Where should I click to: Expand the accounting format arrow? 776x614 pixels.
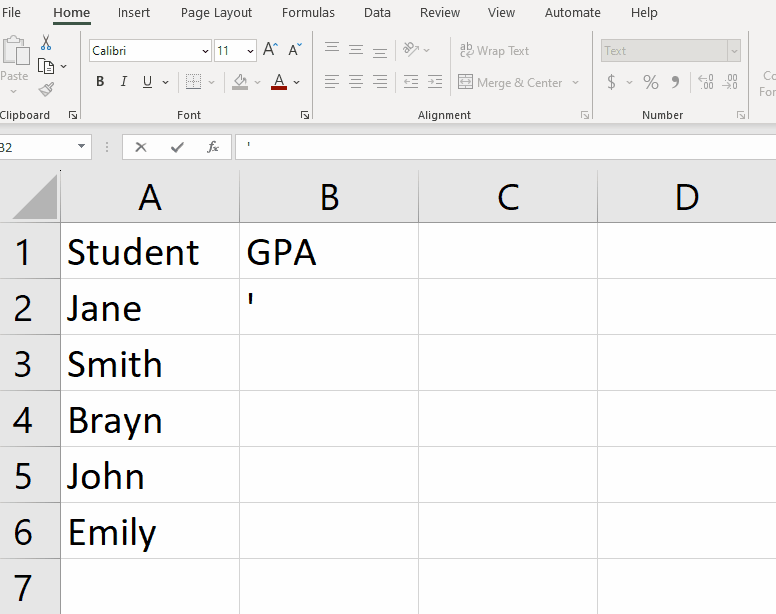630,82
